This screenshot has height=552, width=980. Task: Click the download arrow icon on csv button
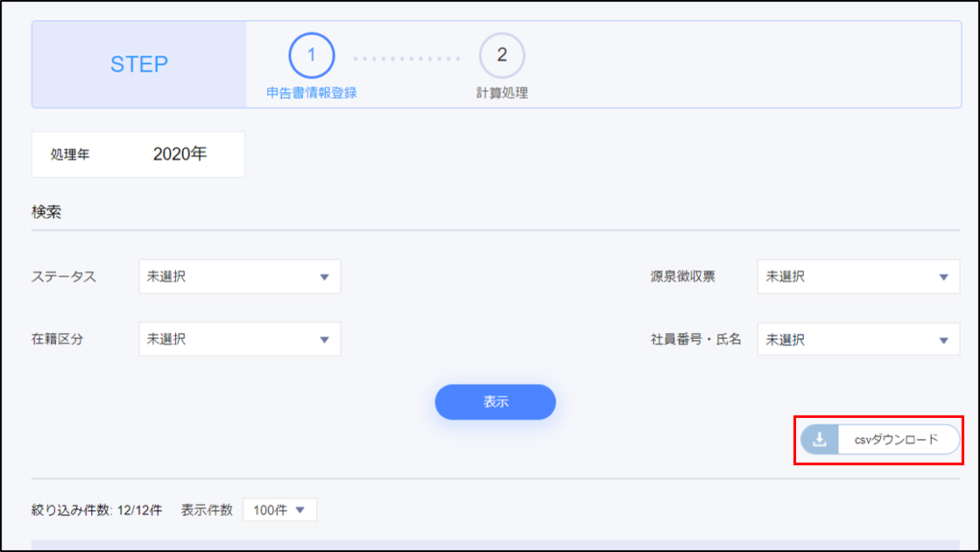click(x=820, y=440)
